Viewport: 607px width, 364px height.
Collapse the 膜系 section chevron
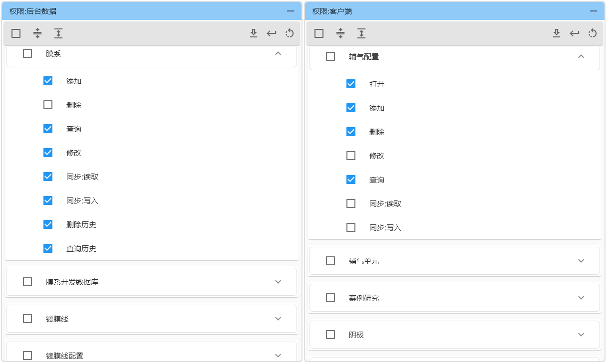[278, 53]
